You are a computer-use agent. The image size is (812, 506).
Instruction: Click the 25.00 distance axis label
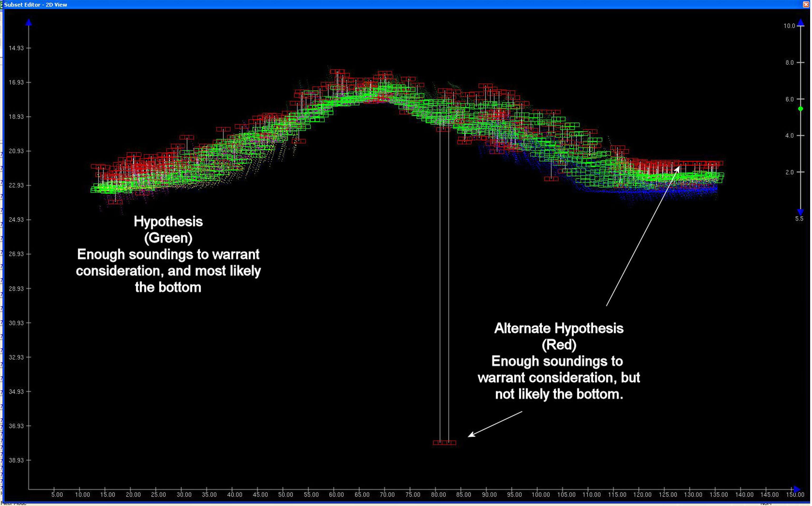[158, 495]
